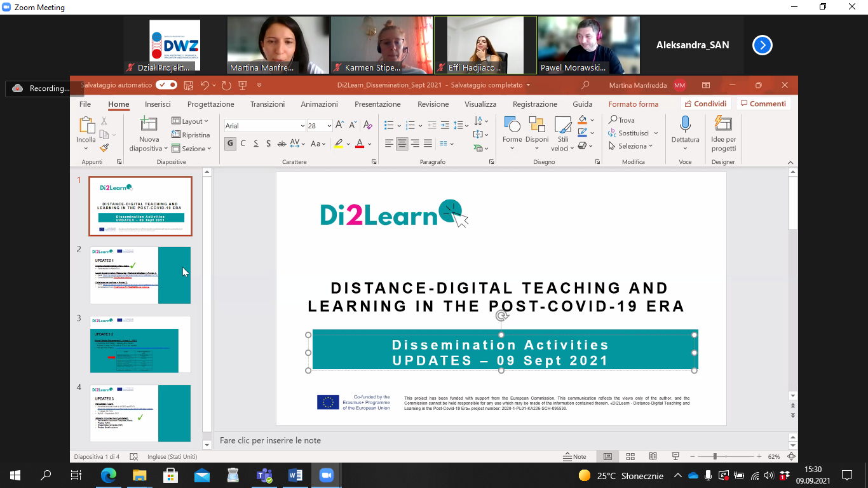Open the Sezione dropdown

click(192, 149)
